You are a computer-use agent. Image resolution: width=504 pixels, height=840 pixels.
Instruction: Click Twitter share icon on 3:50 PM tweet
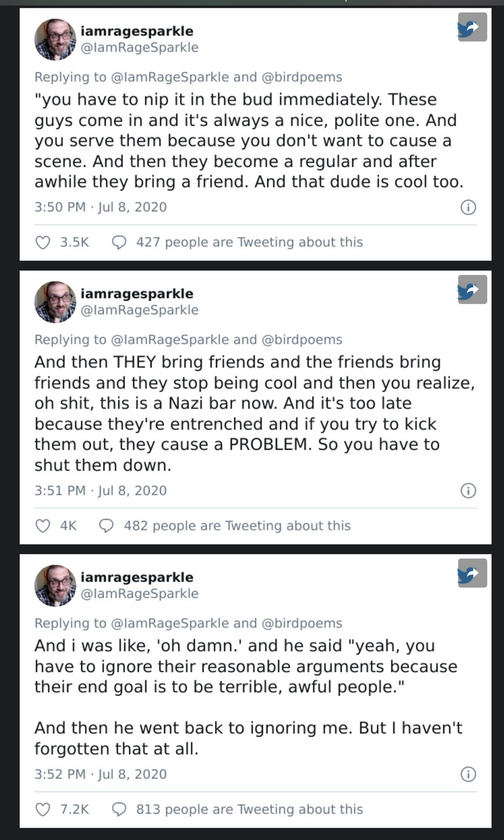(x=472, y=27)
